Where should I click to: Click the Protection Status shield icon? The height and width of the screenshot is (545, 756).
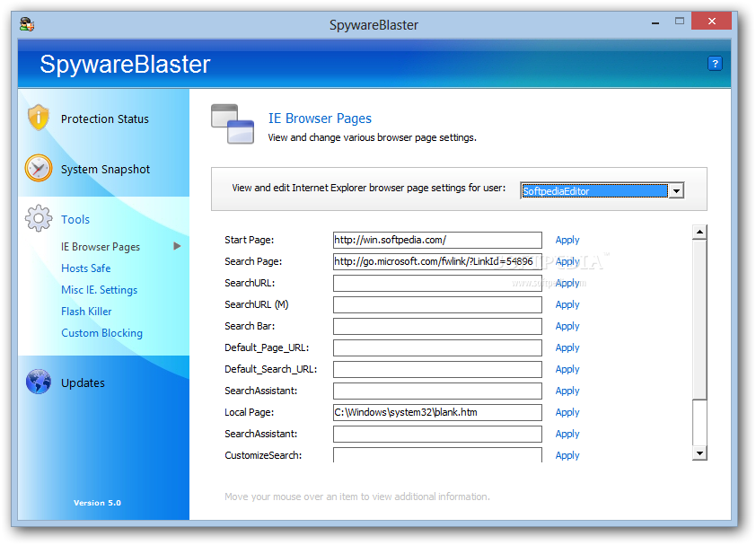[x=38, y=118]
